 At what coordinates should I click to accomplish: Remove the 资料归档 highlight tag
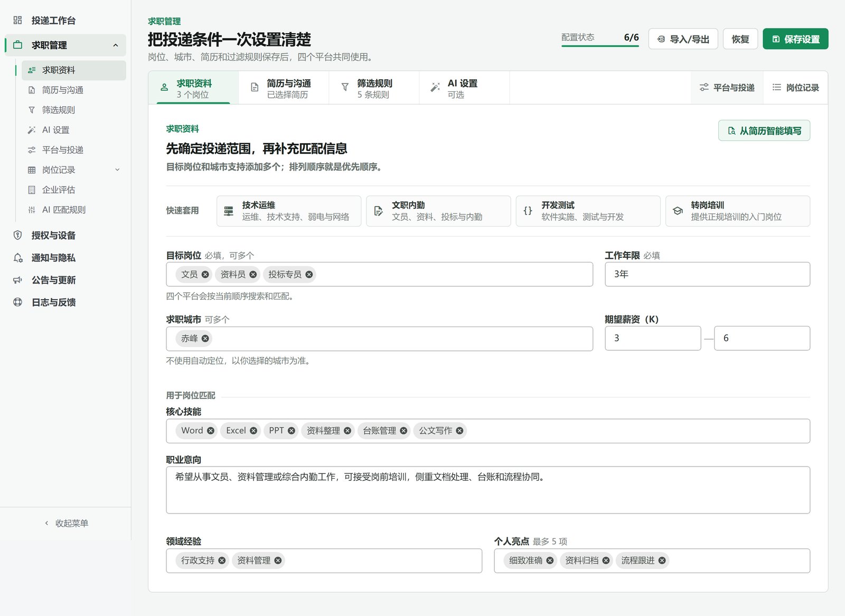click(606, 561)
